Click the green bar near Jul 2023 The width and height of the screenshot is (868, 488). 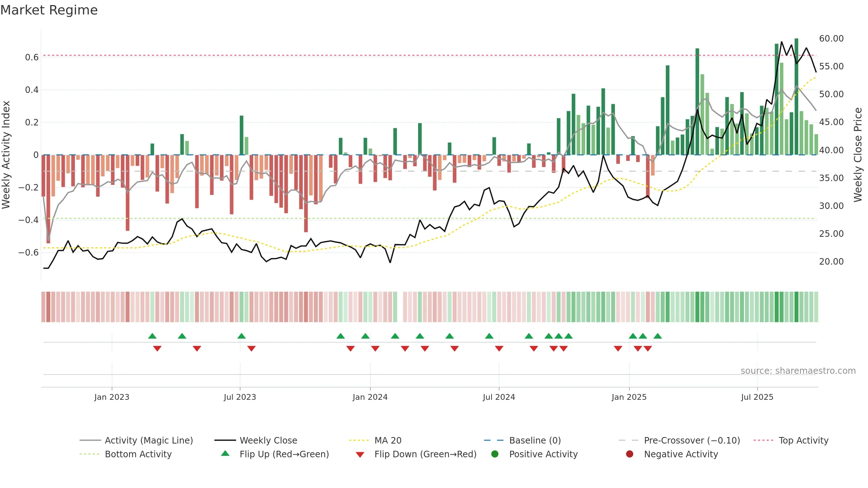[x=242, y=135]
